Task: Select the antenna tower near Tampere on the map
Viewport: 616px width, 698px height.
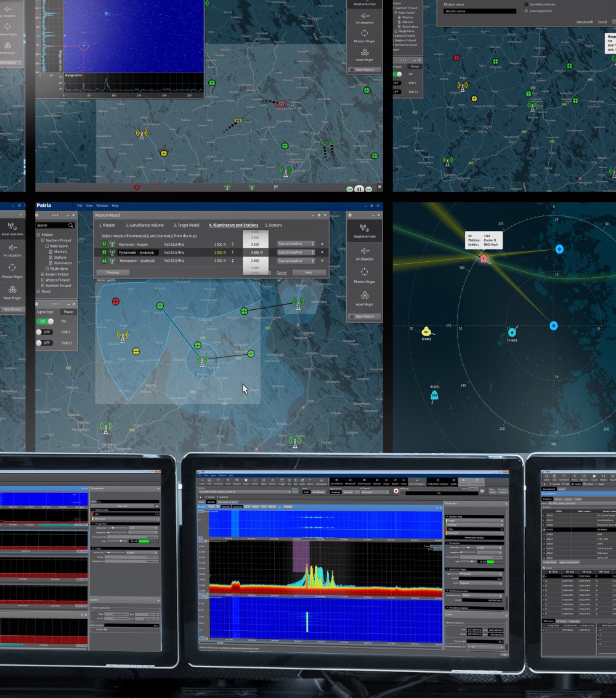Action: coord(106,428)
